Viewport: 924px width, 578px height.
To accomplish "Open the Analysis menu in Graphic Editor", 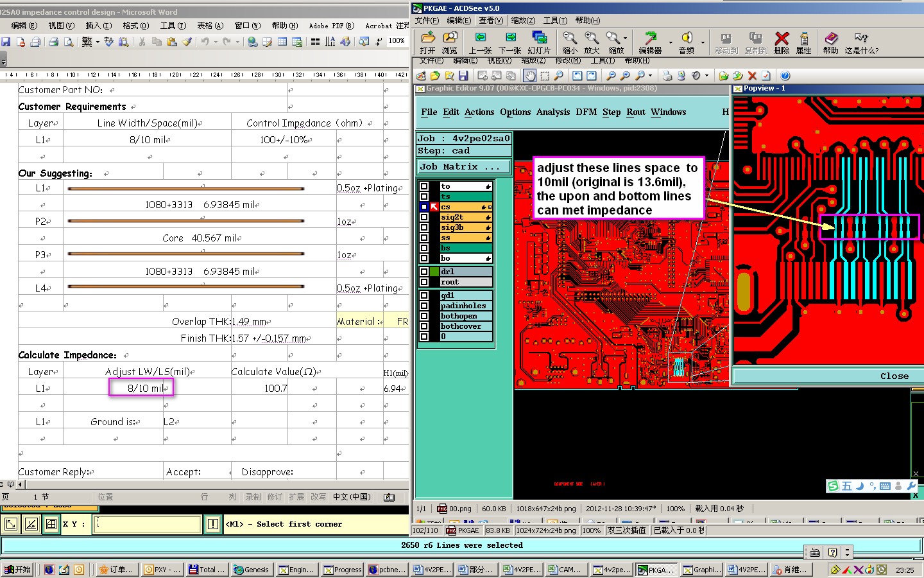I will 552,112.
